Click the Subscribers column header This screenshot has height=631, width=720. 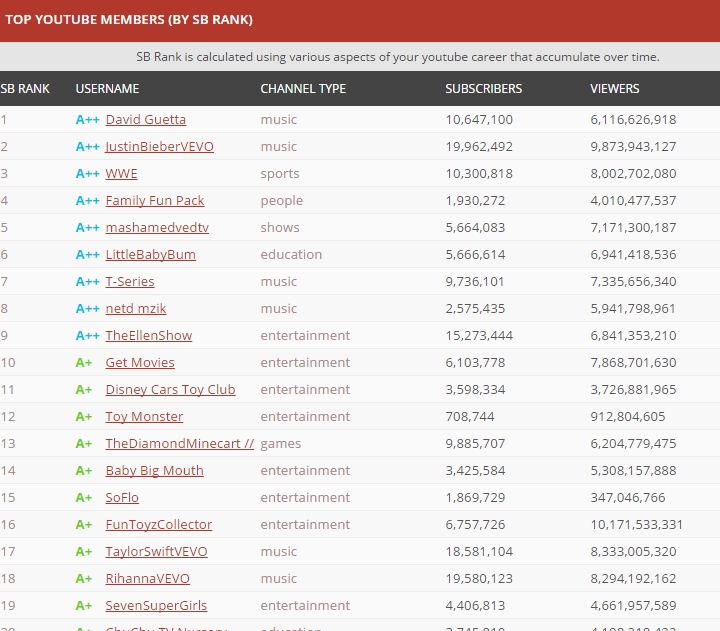tap(483, 88)
